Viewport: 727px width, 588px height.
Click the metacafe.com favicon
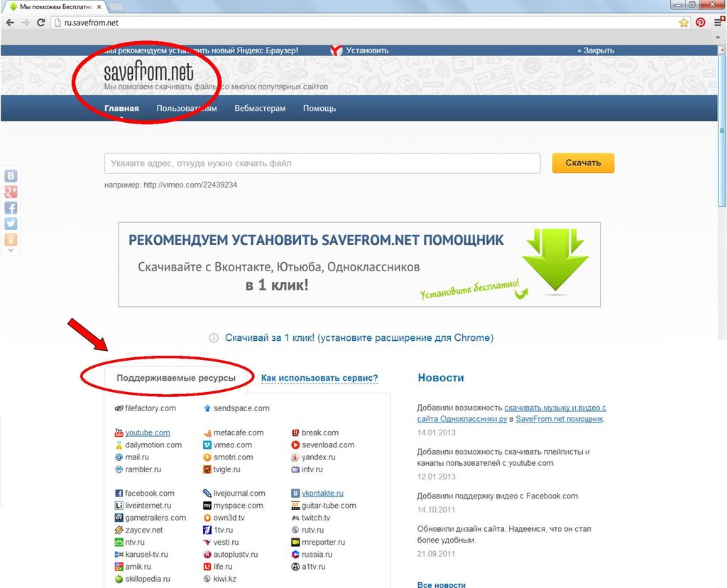pyautogui.click(x=207, y=432)
